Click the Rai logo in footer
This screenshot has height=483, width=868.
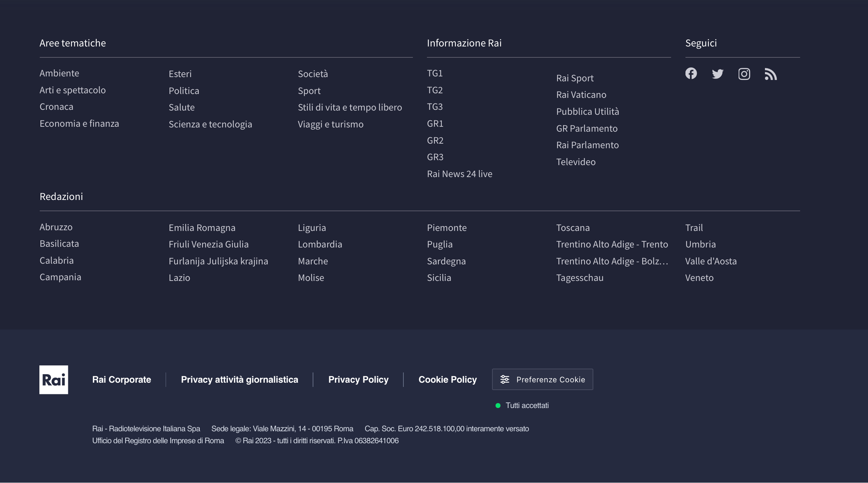[53, 379]
